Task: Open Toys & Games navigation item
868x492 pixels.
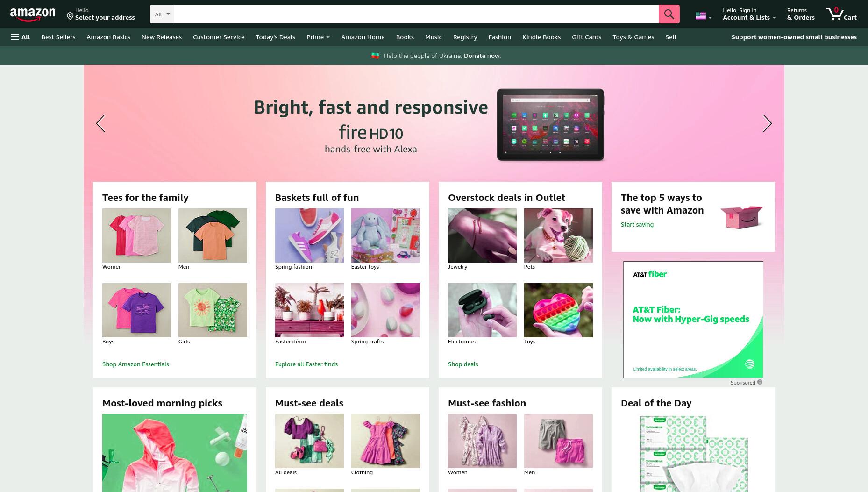Action: (x=633, y=37)
